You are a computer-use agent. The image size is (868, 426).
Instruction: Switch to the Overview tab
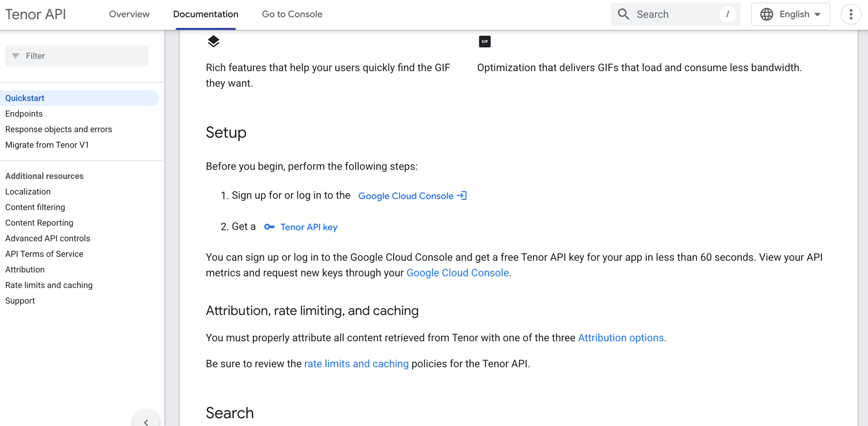129,14
